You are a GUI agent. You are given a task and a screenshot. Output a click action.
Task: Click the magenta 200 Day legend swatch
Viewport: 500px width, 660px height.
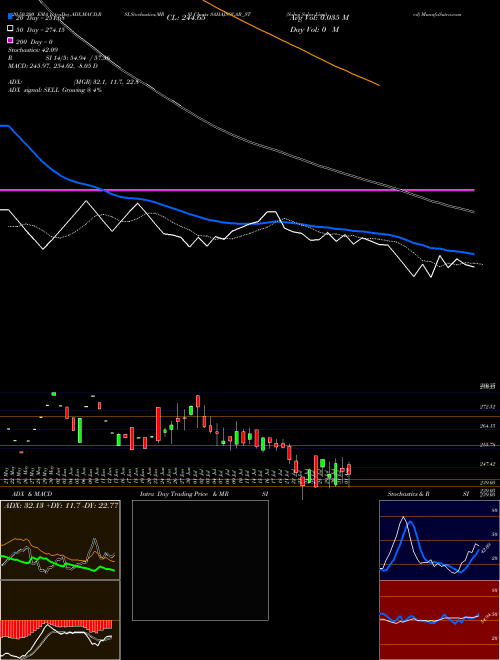coord(11,41)
